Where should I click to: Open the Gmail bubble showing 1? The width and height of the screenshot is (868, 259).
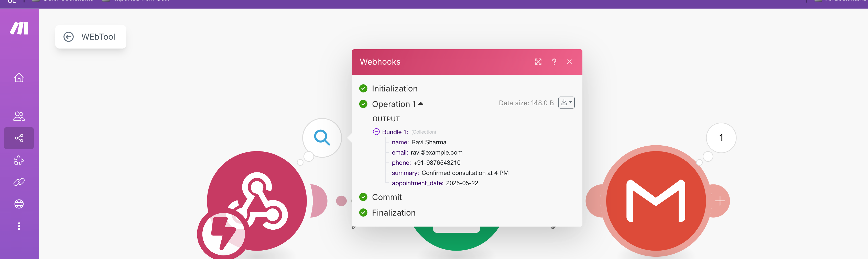[x=721, y=138]
